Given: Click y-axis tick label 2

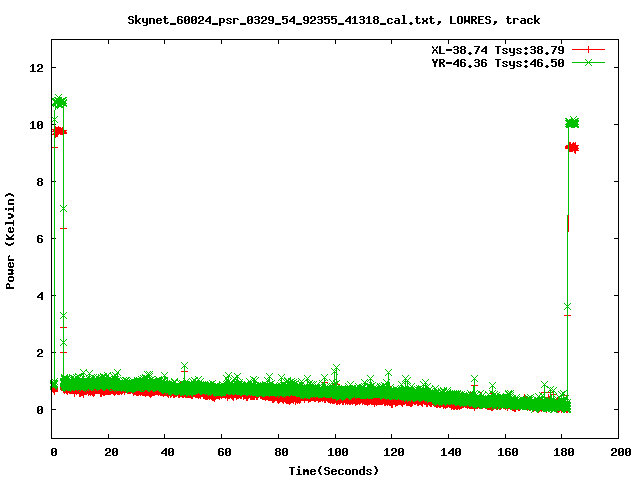Looking at the screenshot, I should (x=40, y=353).
